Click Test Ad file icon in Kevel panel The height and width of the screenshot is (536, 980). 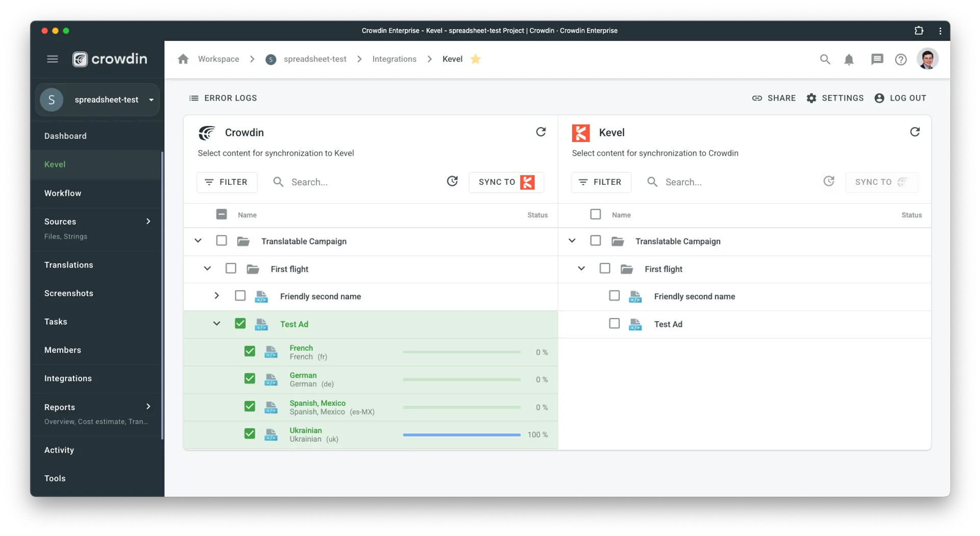(x=635, y=324)
